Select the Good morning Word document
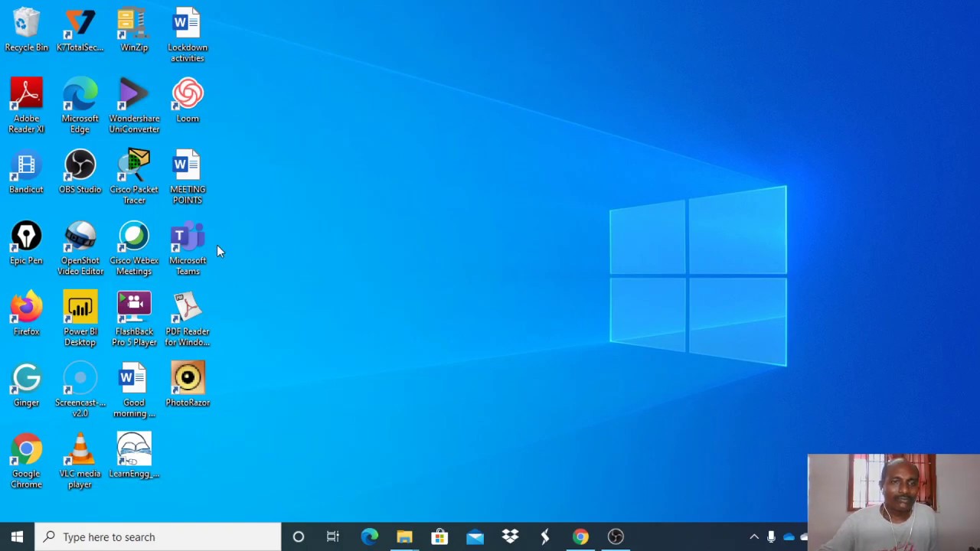Viewport: 980px width, 551px height. (134, 391)
